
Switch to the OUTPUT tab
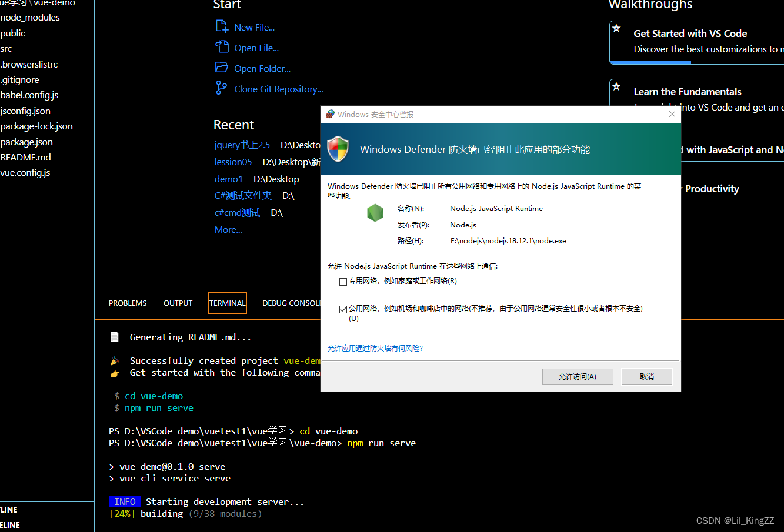point(178,303)
